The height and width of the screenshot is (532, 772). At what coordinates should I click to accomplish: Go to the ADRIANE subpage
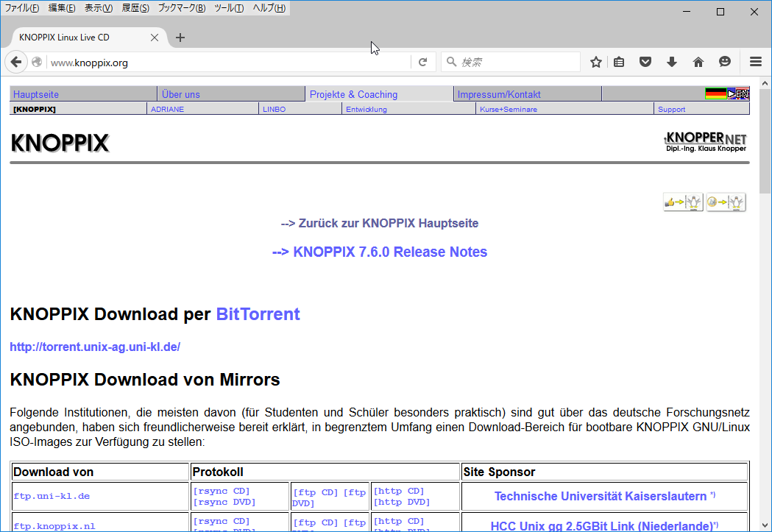167,109
